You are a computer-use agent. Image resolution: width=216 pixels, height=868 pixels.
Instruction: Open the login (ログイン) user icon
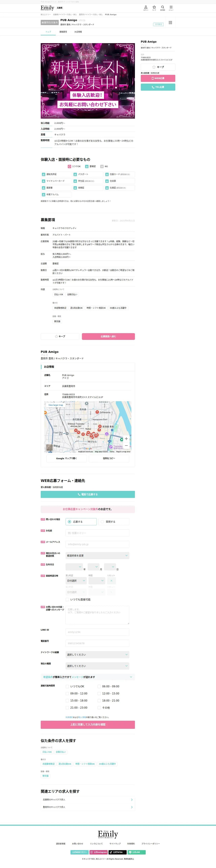(x=146, y=8)
